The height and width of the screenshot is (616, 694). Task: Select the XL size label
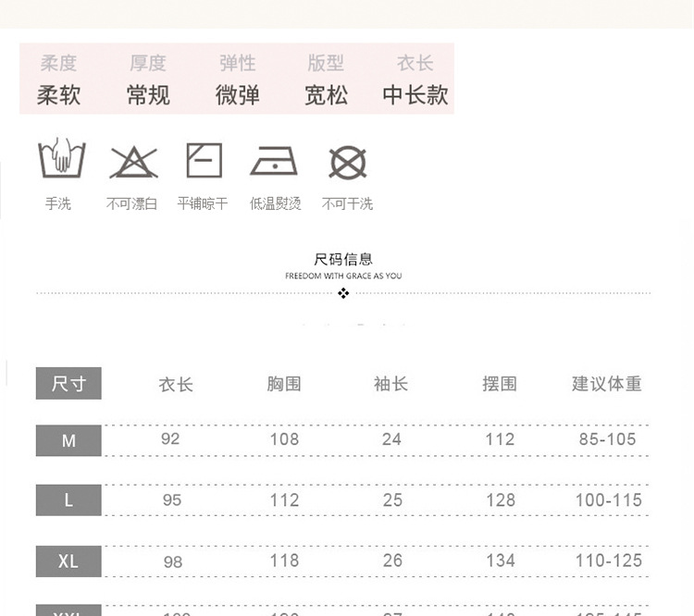pyautogui.click(x=68, y=561)
